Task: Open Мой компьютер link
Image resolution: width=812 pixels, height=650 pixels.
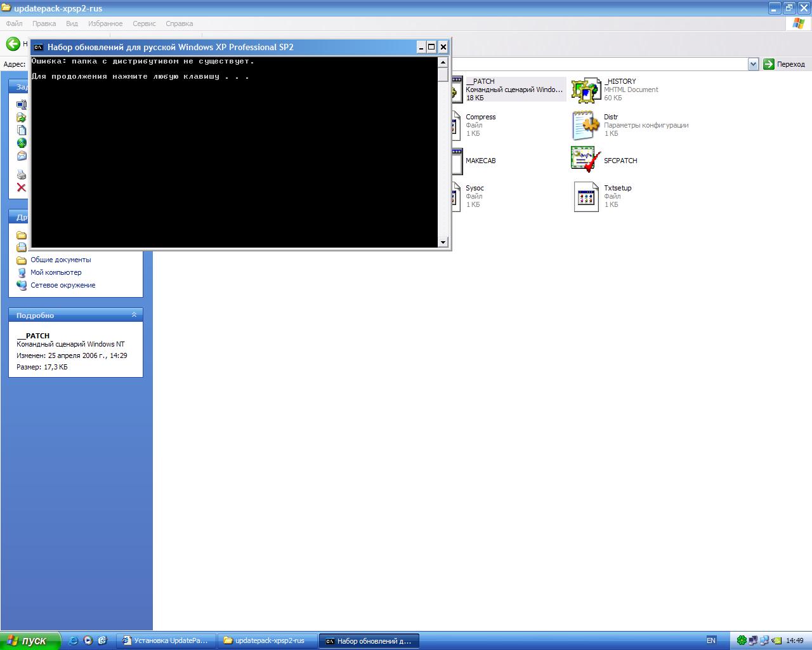Action: click(56, 272)
